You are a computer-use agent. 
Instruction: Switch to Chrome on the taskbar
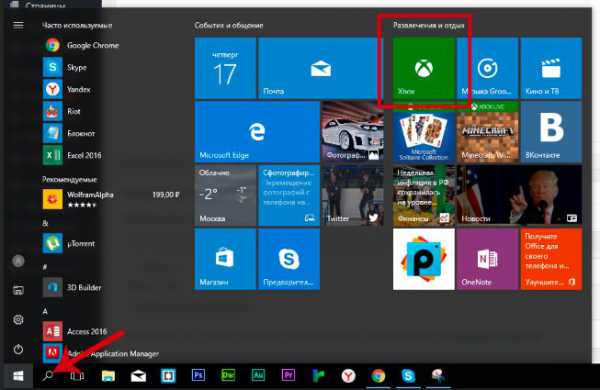click(x=378, y=376)
